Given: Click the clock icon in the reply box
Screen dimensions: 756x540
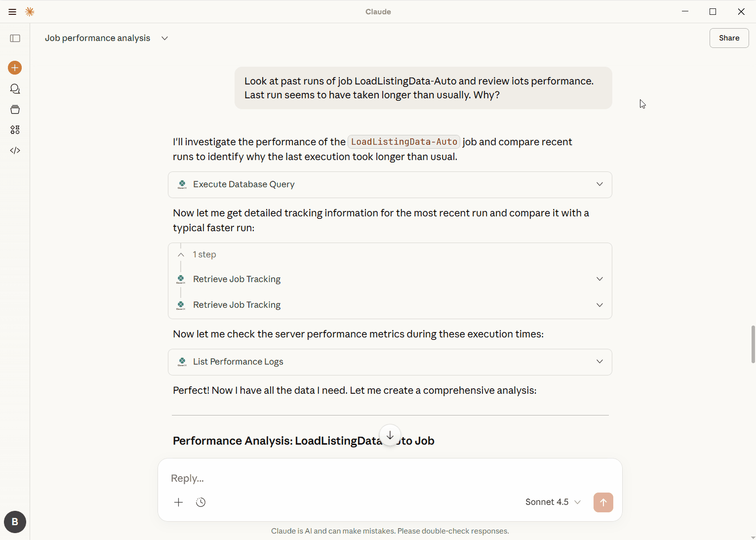Looking at the screenshot, I should (x=200, y=502).
